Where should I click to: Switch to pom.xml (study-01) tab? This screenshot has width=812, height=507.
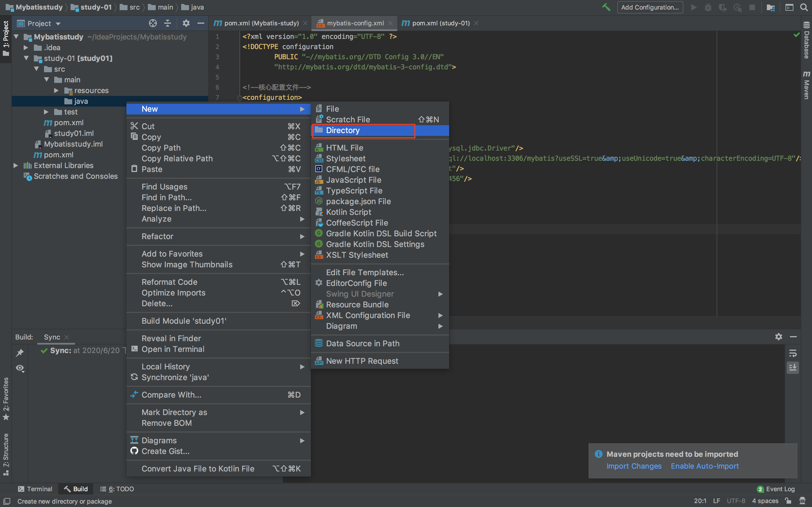click(x=440, y=23)
